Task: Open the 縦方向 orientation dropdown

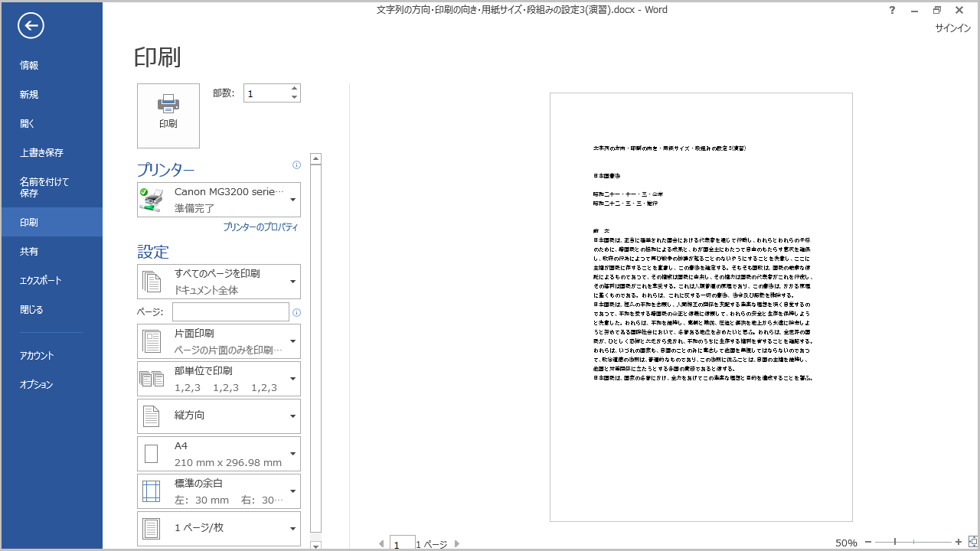Action: click(x=219, y=416)
